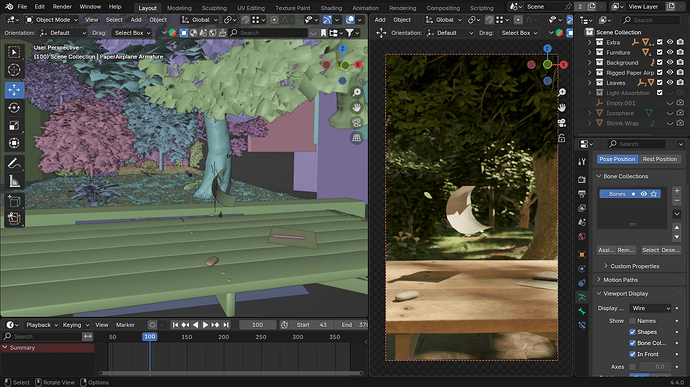Click the Rest Position button

coord(660,159)
